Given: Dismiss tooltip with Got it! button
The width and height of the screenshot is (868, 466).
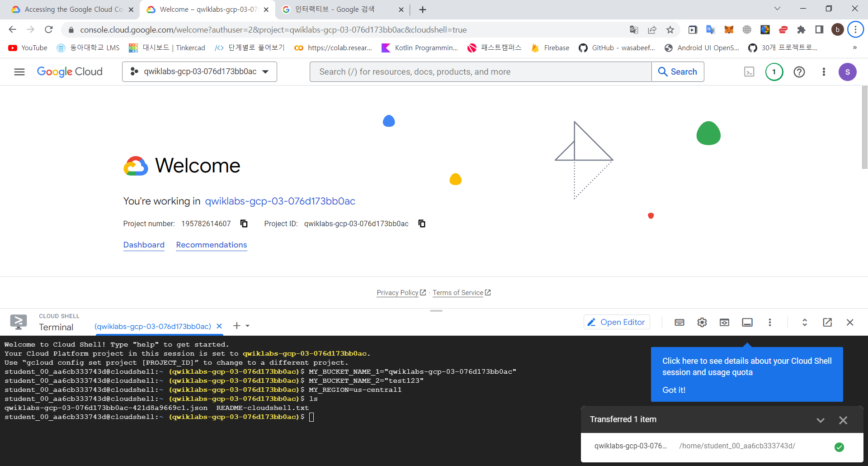Looking at the screenshot, I should 674,390.
